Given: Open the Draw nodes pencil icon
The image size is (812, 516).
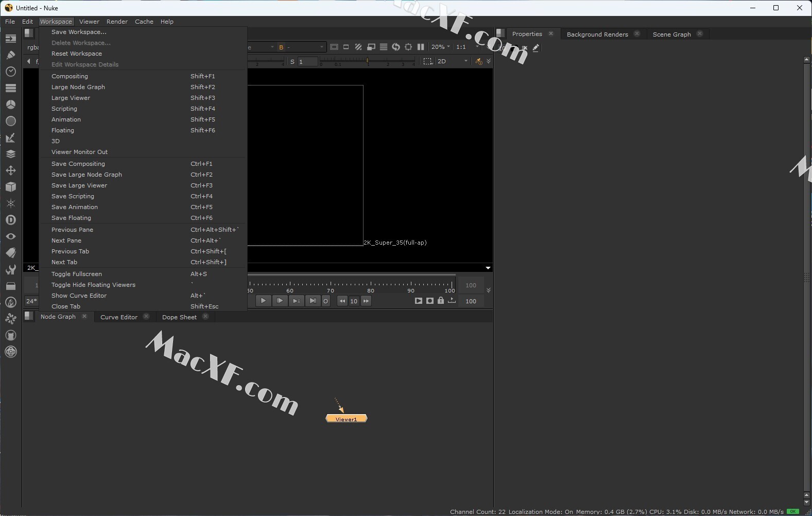Looking at the screenshot, I should pos(10,55).
